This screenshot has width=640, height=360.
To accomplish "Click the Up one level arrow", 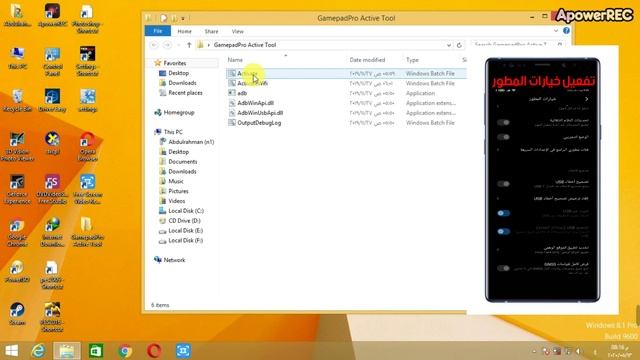I will [189, 45].
